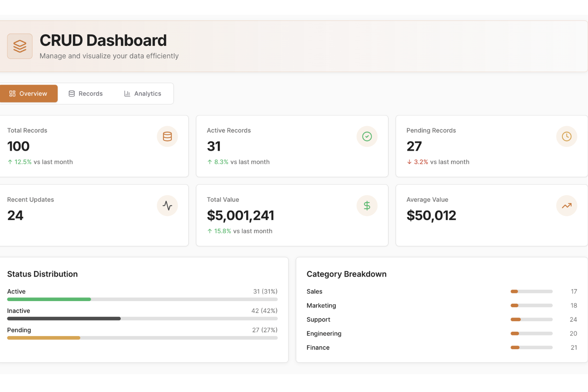The width and height of the screenshot is (588, 392).
Task: Switch to the Records tab
Action: tap(91, 93)
